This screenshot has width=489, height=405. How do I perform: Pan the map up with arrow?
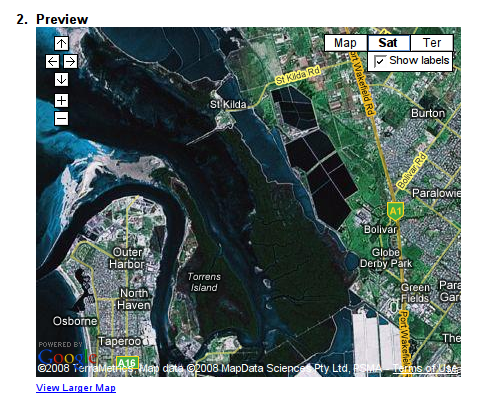[x=61, y=43]
